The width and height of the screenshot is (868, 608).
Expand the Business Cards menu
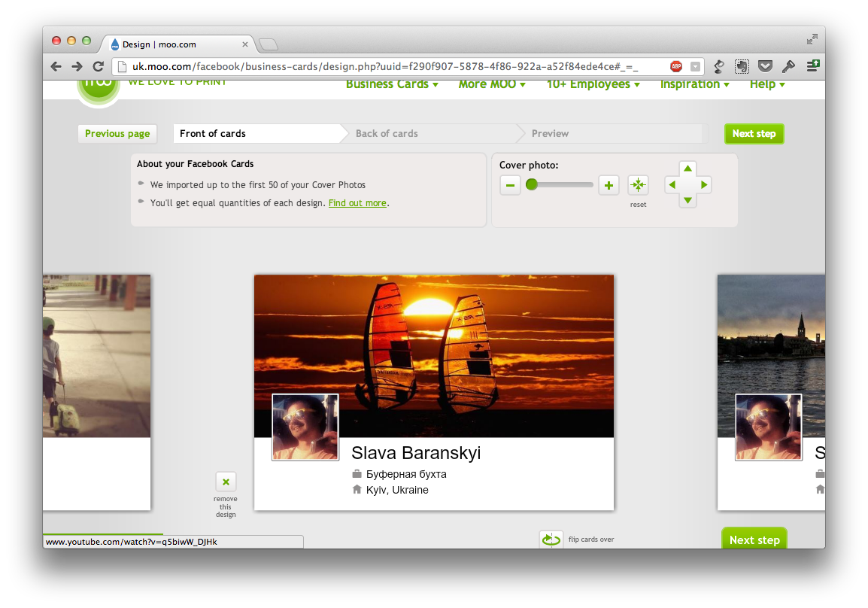[392, 84]
